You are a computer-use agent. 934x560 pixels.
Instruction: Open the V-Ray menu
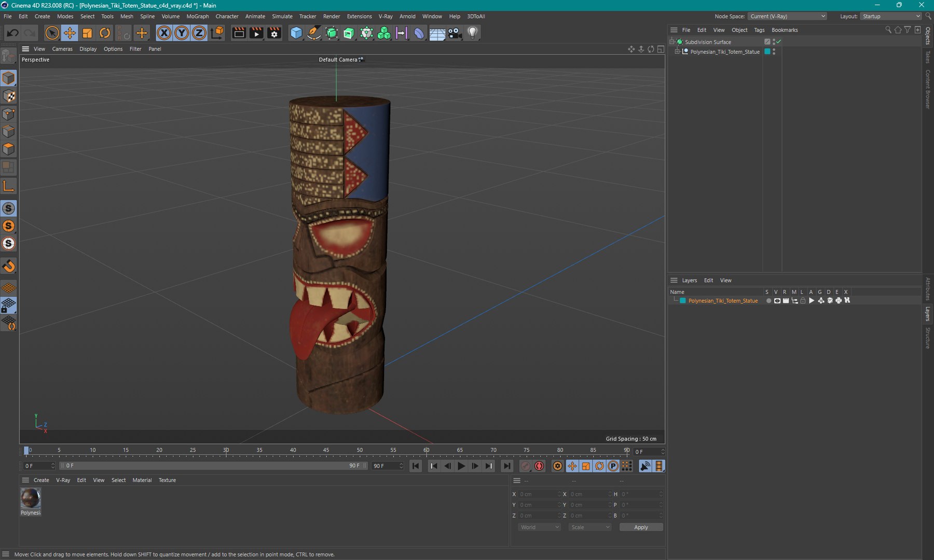point(386,17)
